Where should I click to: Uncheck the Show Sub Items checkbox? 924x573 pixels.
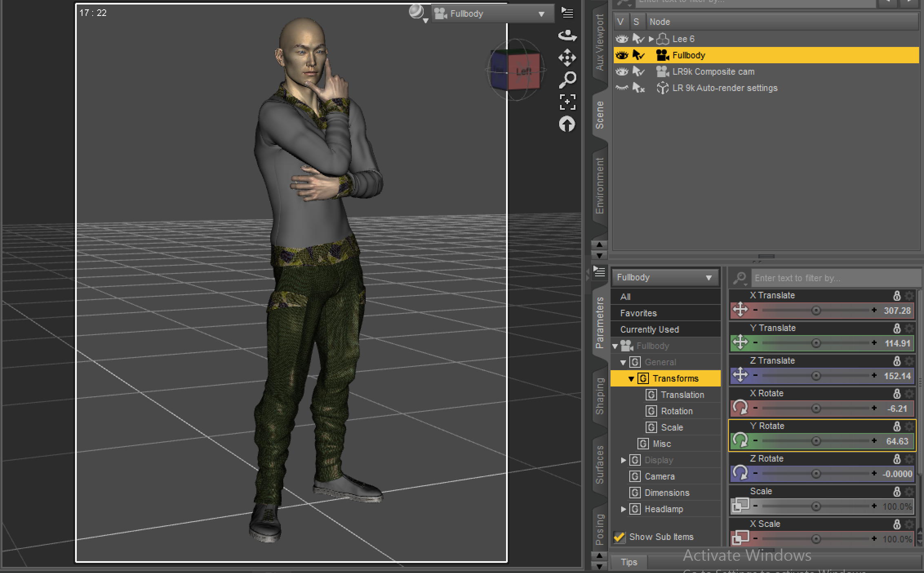619,537
